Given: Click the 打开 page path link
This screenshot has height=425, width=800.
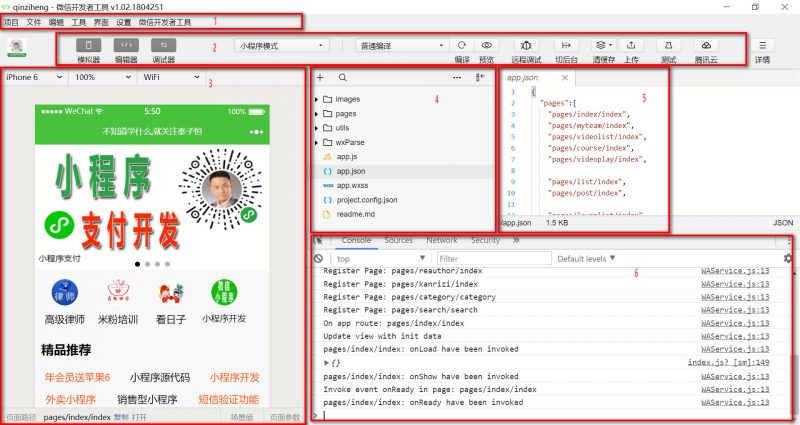Looking at the screenshot, I should pyautogui.click(x=139, y=417).
